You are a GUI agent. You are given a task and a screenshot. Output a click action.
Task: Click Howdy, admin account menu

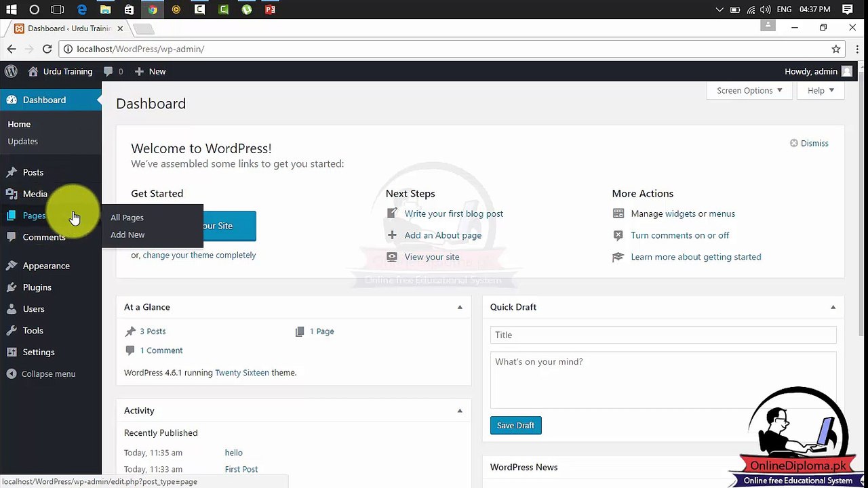818,71
